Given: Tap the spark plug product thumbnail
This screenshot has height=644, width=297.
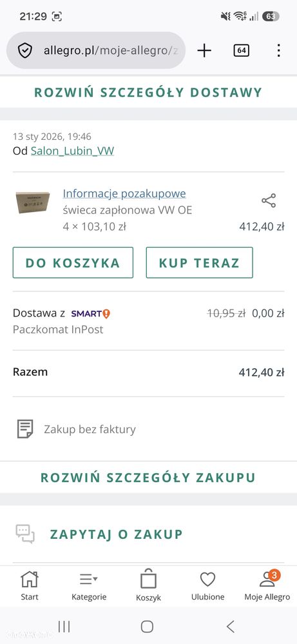Looking at the screenshot, I should [x=32, y=202].
